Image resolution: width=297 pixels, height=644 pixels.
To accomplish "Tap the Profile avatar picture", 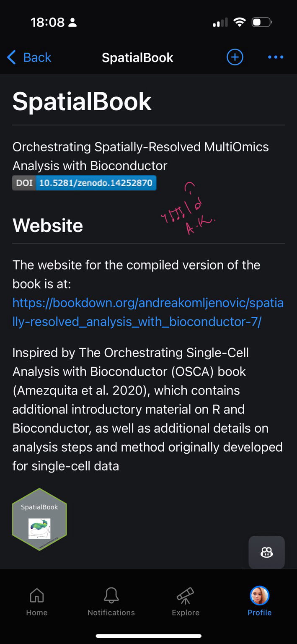I will pyautogui.click(x=259, y=595).
